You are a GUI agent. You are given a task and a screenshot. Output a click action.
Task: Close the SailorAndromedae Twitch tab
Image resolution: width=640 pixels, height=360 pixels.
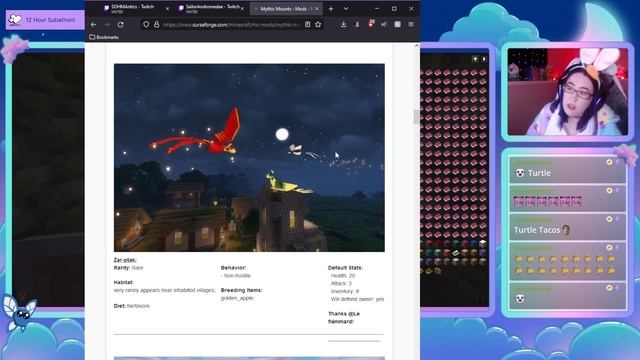pyautogui.click(x=242, y=9)
